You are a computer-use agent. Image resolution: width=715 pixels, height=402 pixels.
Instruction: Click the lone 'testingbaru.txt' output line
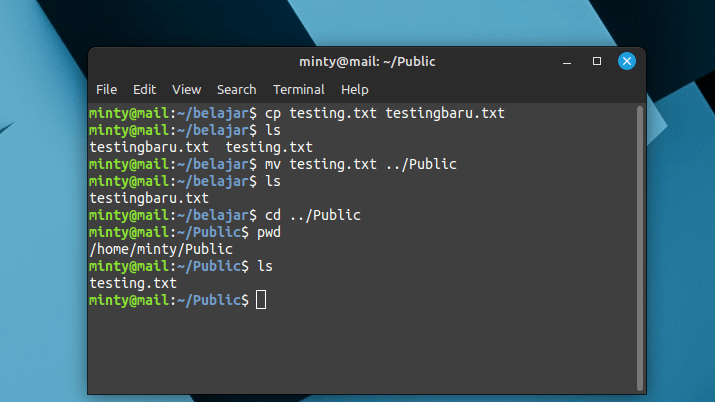coord(149,198)
